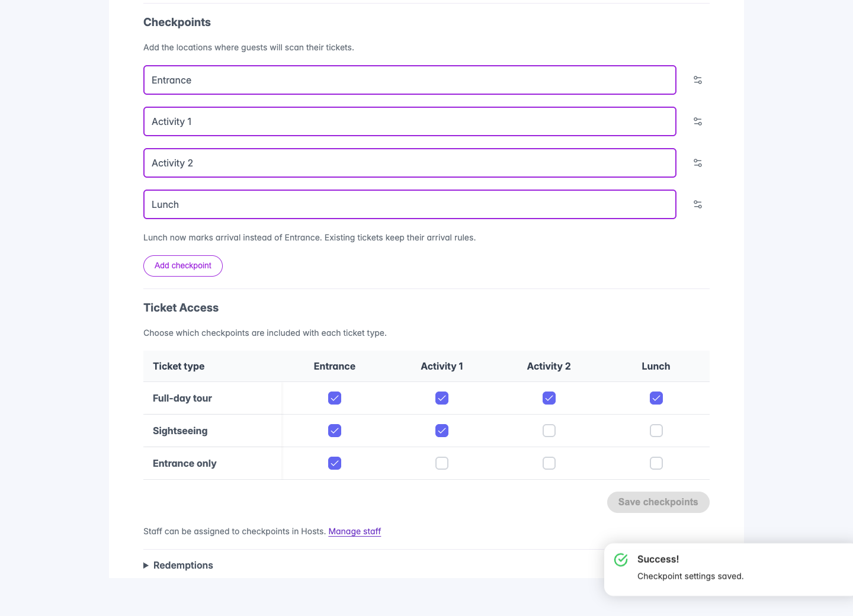This screenshot has height=616, width=853.
Task: Enable Lunch for Entrance only ticket
Action: (656, 463)
